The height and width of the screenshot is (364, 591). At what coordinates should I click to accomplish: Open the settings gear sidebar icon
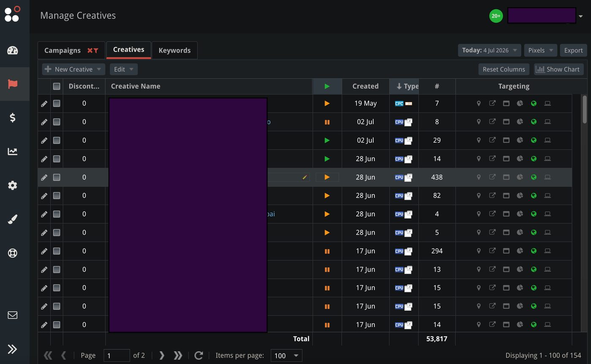(x=13, y=185)
